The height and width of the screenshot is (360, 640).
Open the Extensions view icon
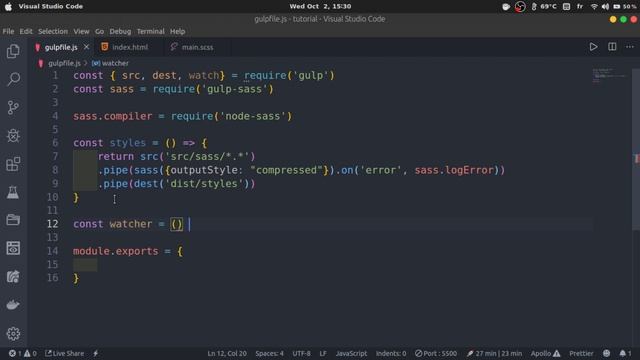click(x=13, y=164)
